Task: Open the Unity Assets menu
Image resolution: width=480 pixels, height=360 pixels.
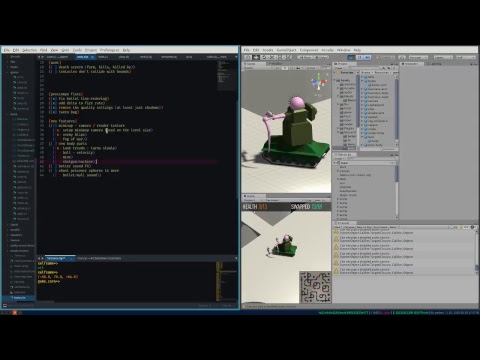Action: click(x=268, y=50)
